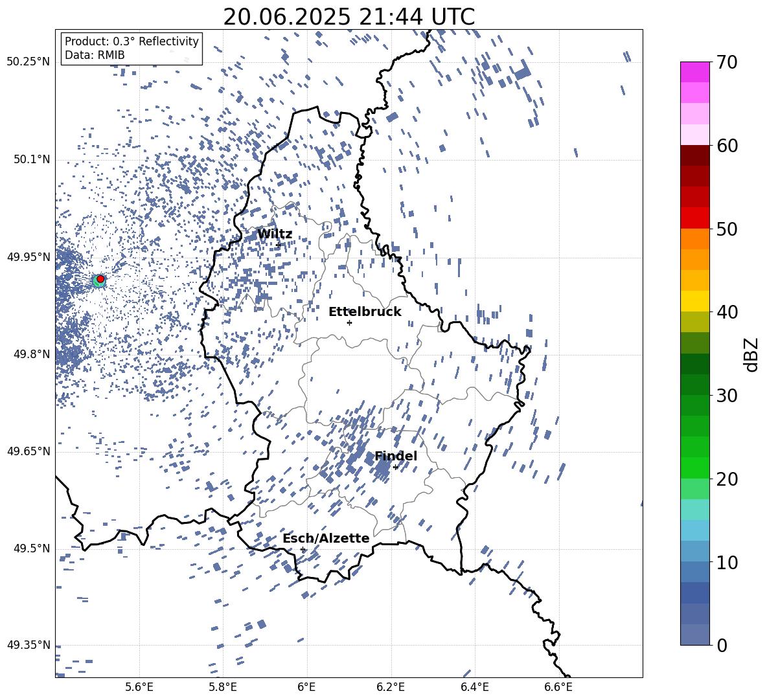
Task: Click the Data: RMIB text
Action: (95, 55)
